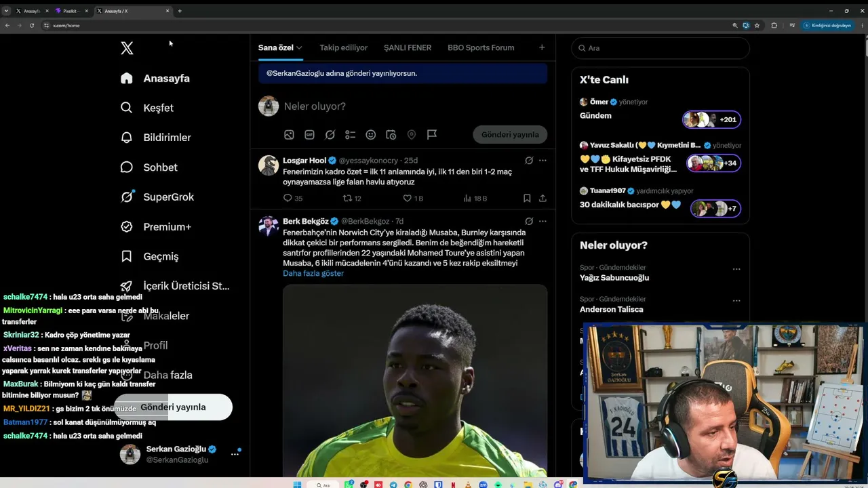
Task: Open Keşfet in the sidebar
Action: point(147,108)
